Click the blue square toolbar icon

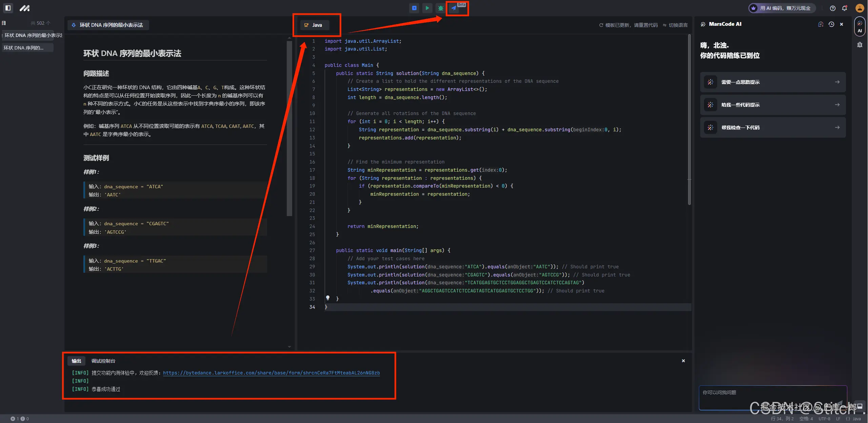pyautogui.click(x=414, y=8)
